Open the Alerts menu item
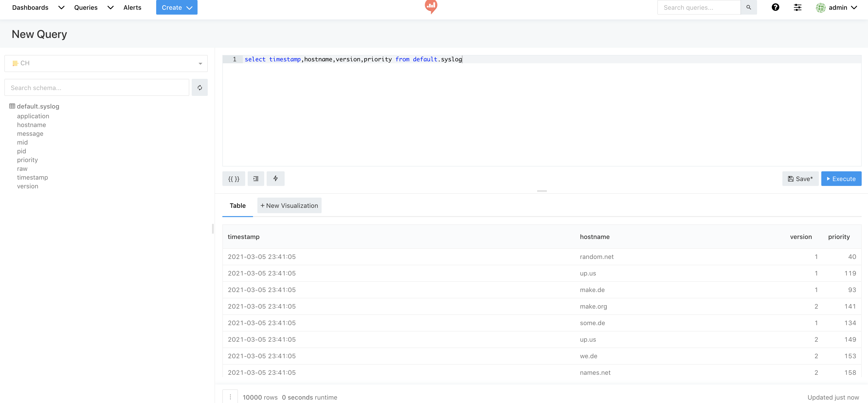The image size is (868, 403). (x=132, y=7)
